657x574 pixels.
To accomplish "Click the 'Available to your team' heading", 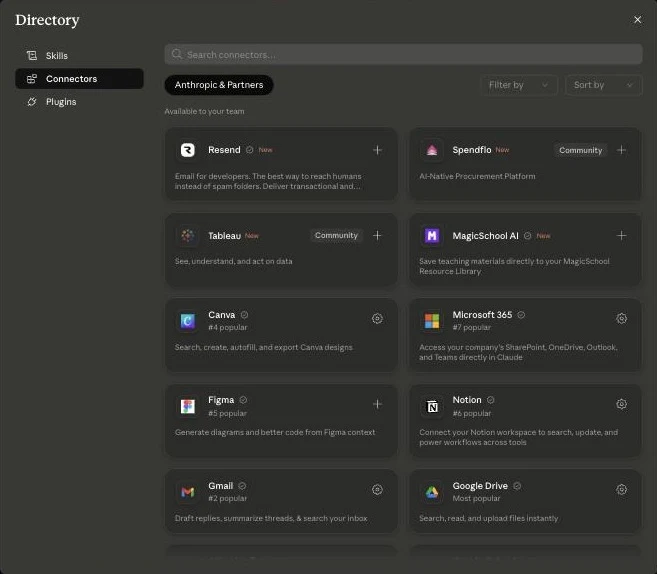I will (x=204, y=111).
